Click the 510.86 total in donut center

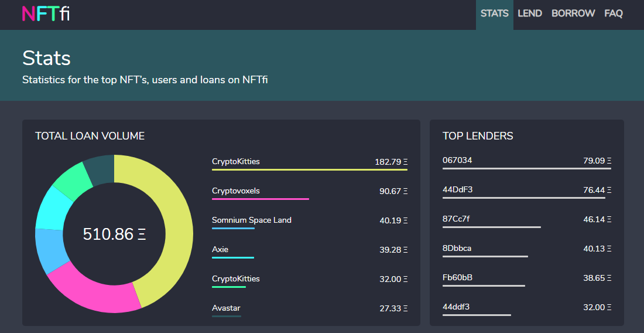(x=114, y=235)
